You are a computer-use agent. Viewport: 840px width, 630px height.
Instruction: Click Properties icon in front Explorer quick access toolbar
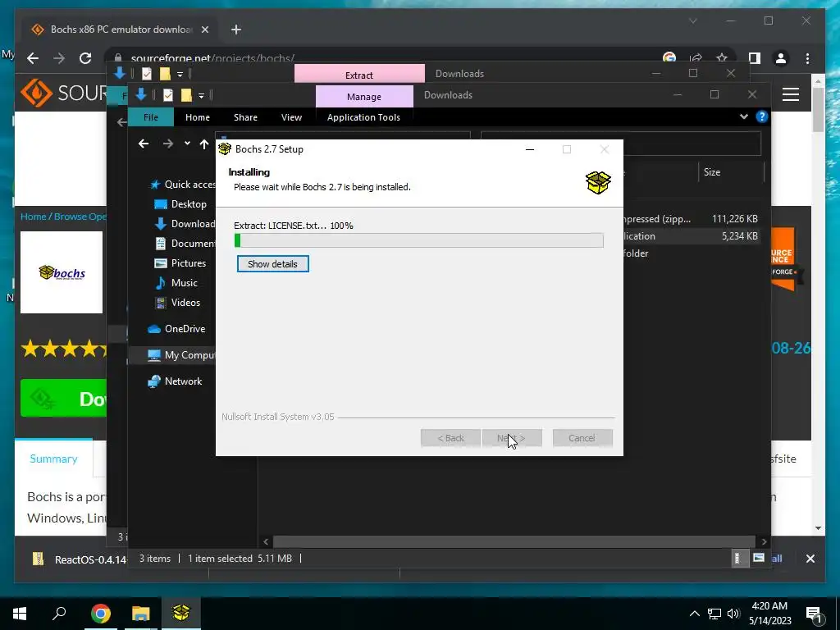(167, 95)
